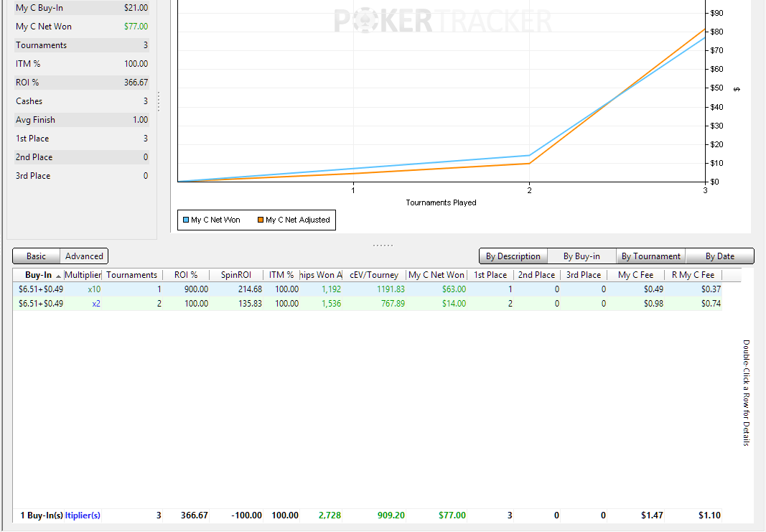Click the cEV/Tourney column header

click(x=373, y=275)
